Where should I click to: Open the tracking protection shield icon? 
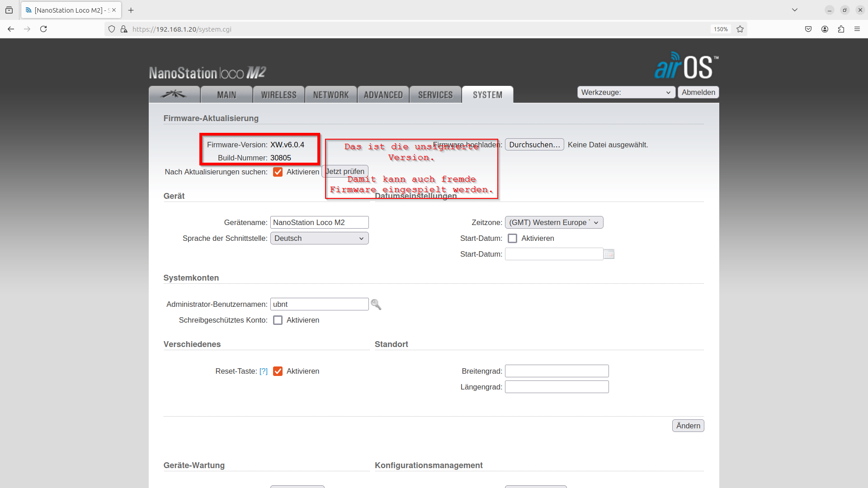click(111, 29)
